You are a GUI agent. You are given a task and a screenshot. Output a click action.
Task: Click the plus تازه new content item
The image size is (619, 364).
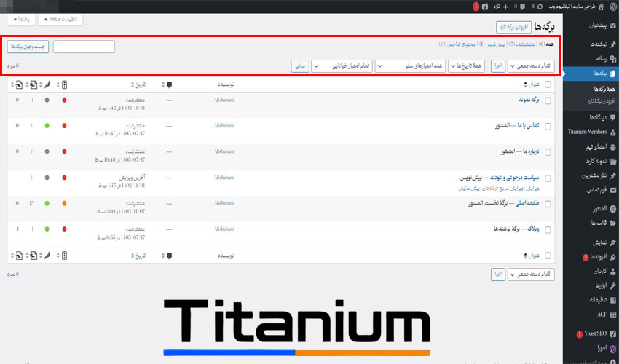pos(502,7)
